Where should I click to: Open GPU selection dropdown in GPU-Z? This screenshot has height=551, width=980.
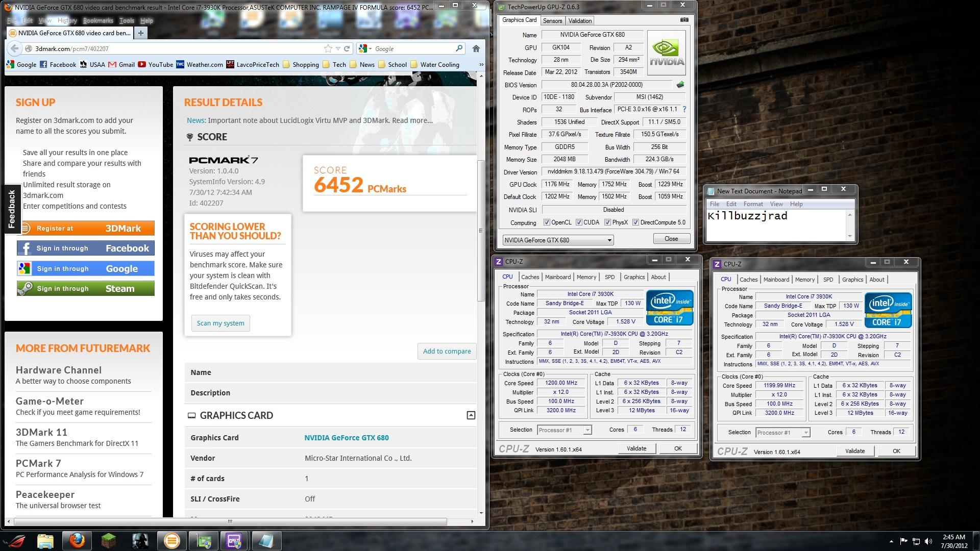click(558, 240)
